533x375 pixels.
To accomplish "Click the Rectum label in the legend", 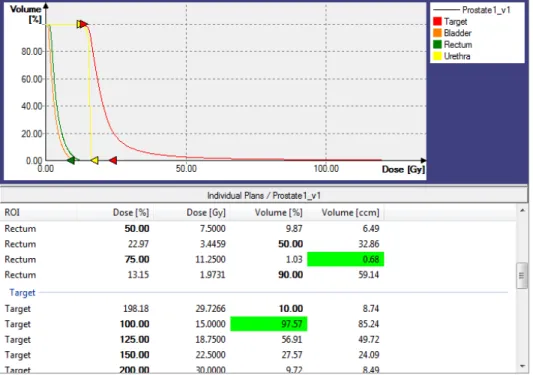I will [x=458, y=45].
